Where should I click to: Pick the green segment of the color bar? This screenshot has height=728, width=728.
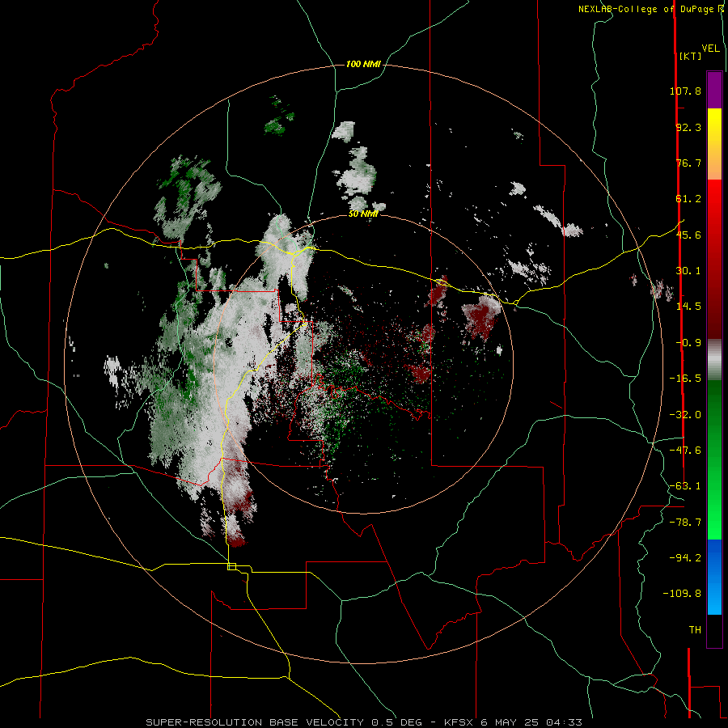coord(714,459)
